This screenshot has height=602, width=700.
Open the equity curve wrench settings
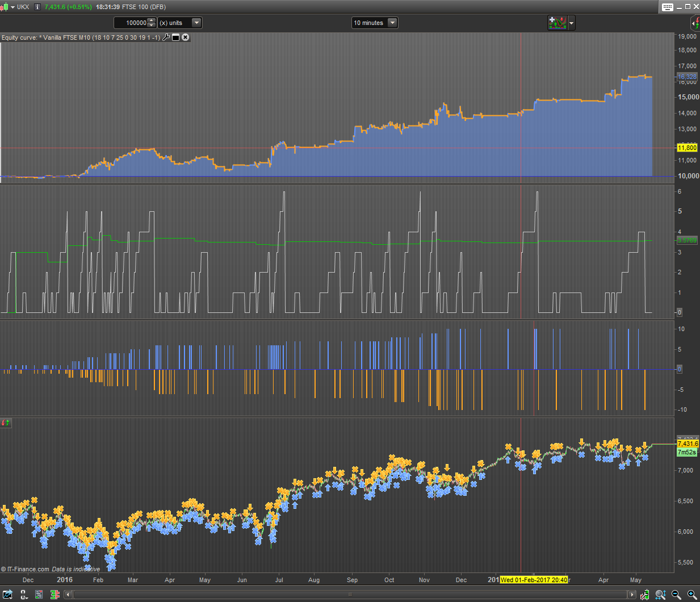pyautogui.click(x=166, y=37)
